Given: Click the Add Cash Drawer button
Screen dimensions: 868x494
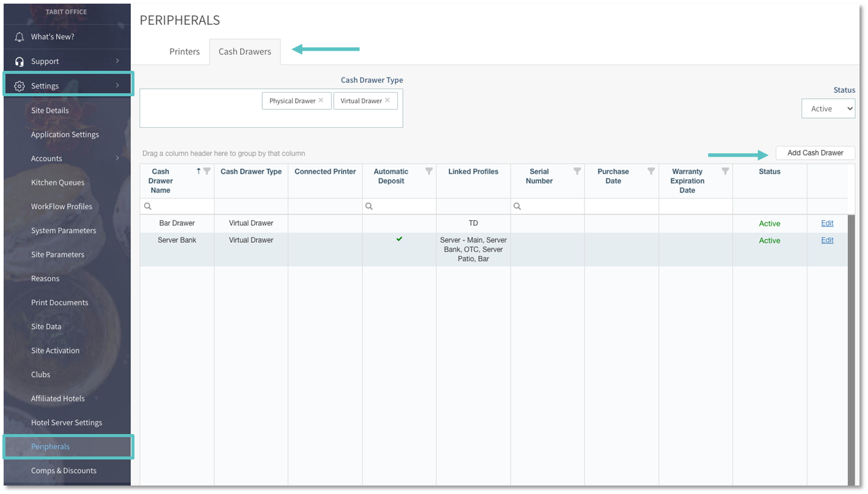Looking at the screenshot, I should [815, 153].
